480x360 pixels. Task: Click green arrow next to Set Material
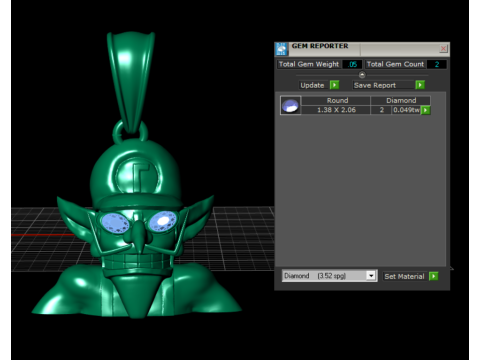[433, 276]
